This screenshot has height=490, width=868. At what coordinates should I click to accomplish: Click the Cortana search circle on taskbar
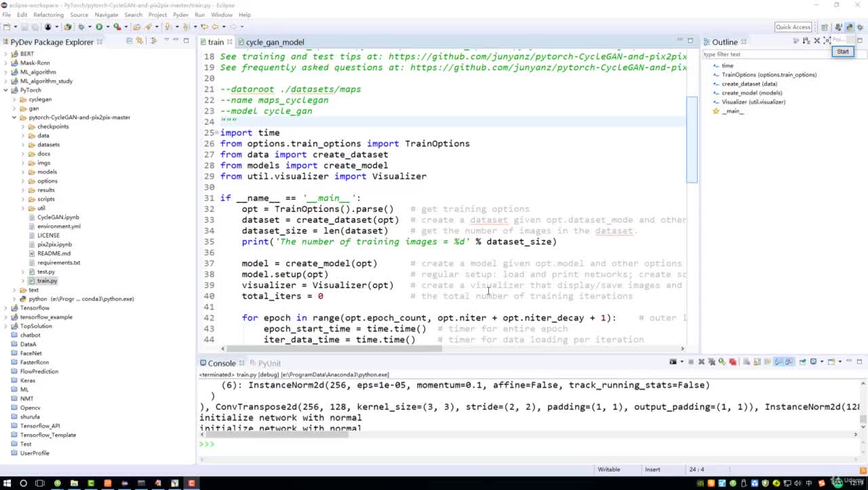[x=23, y=483]
